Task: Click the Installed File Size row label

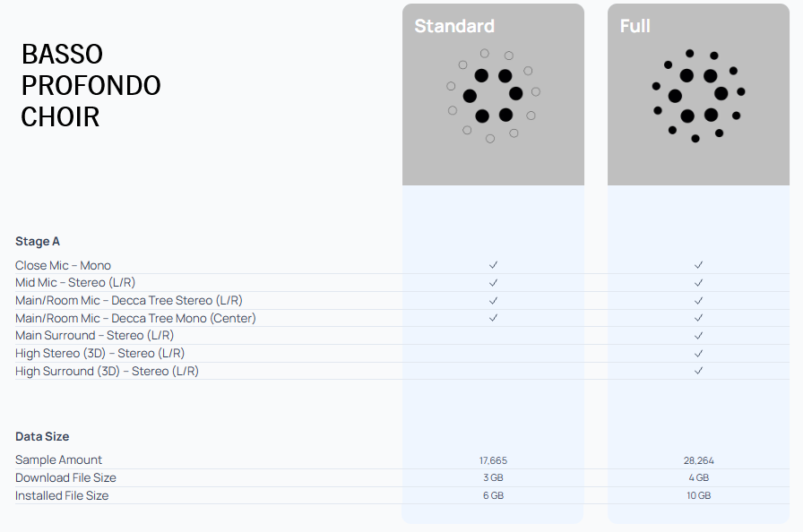Action: [x=62, y=495]
